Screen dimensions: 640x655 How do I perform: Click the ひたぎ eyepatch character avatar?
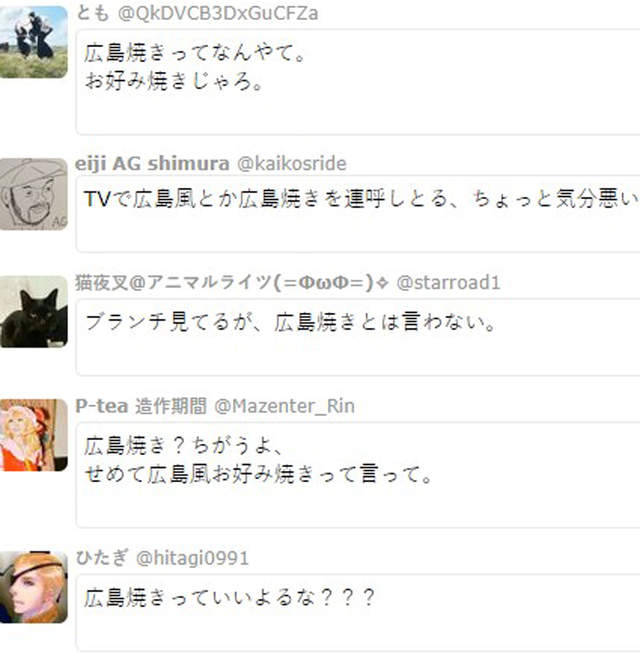pos(33,587)
